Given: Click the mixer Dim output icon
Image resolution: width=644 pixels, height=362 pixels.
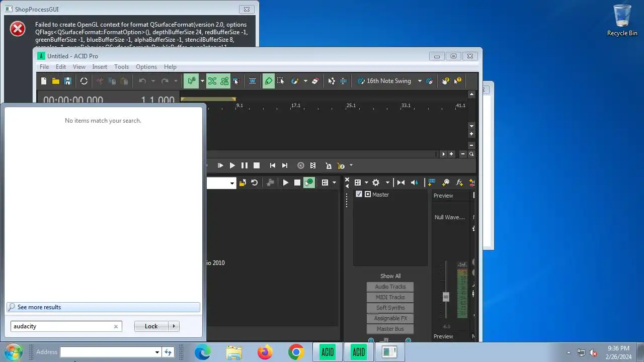Looking at the screenshot, I should (x=414, y=183).
